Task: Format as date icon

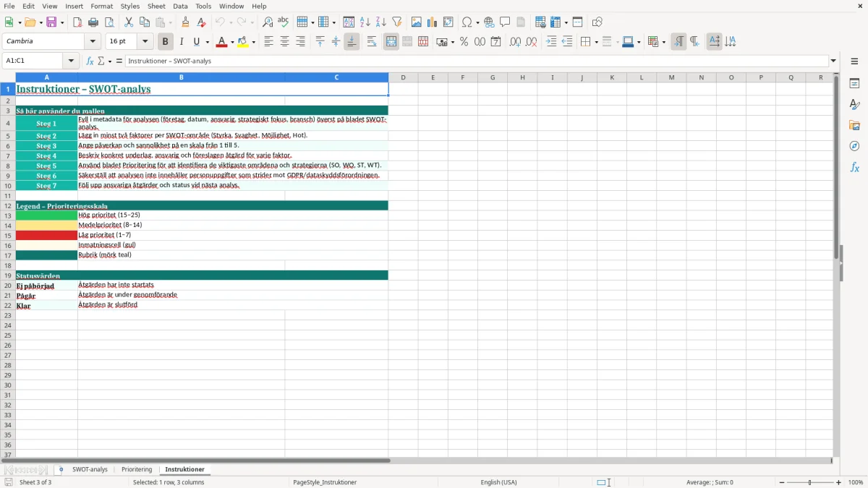Action: 496,42
